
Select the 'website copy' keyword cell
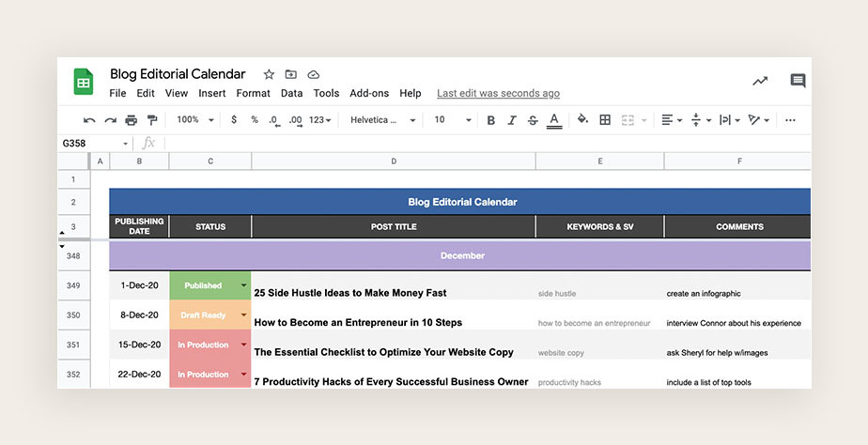tap(600, 345)
